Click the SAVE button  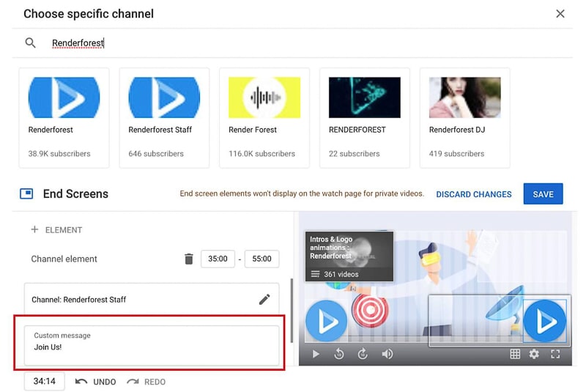pos(543,194)
